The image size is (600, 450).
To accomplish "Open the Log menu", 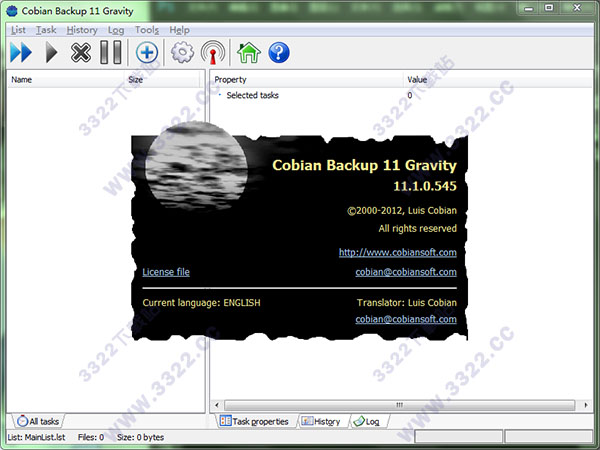I will (116, 30).
